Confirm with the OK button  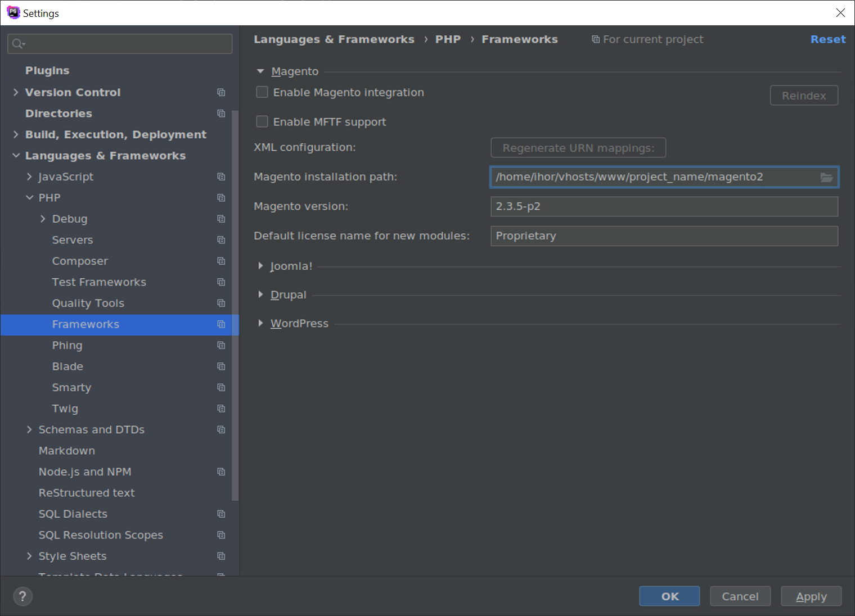[x=669, y=596]
